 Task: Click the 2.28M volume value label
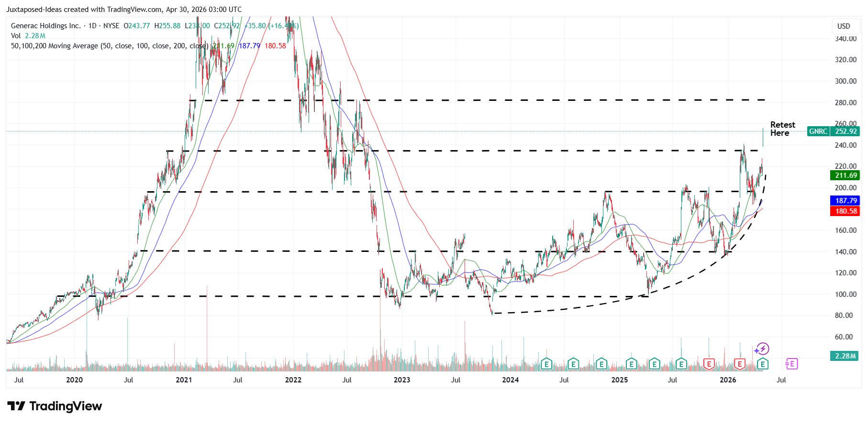pos(845,356)
